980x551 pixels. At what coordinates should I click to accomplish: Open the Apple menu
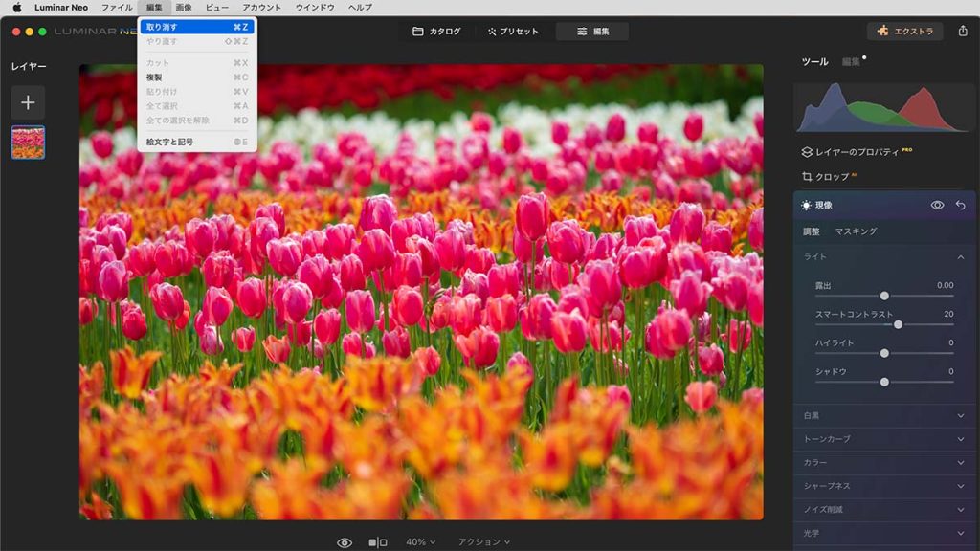coord(17,8)
